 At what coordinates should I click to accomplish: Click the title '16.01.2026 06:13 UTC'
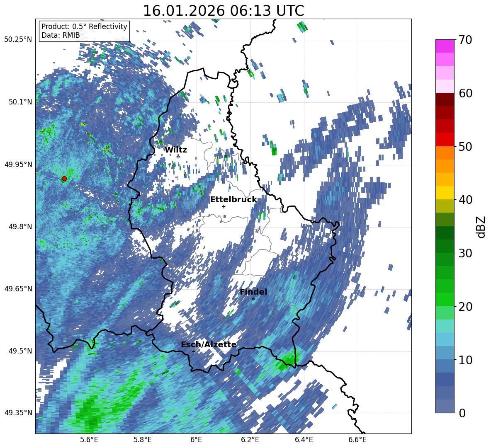(x=224, y=11)
